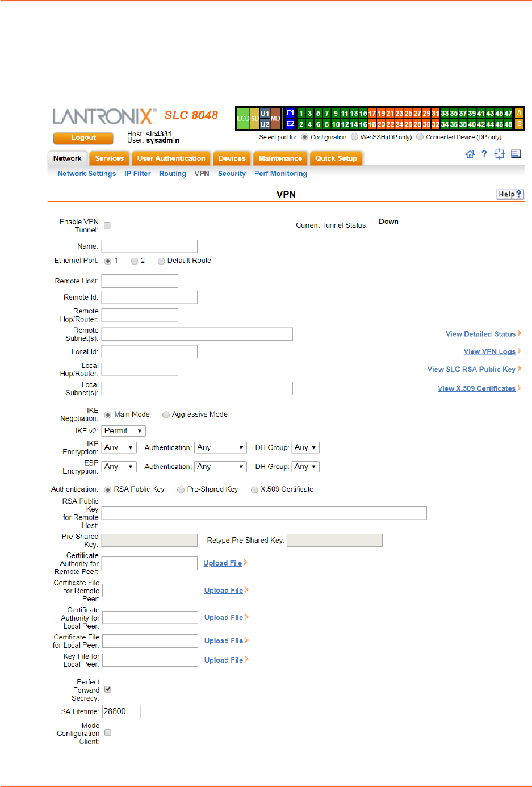The image size is (532, 787).
Task: Click the Home icon in toolbar
Action: point(470,154)
